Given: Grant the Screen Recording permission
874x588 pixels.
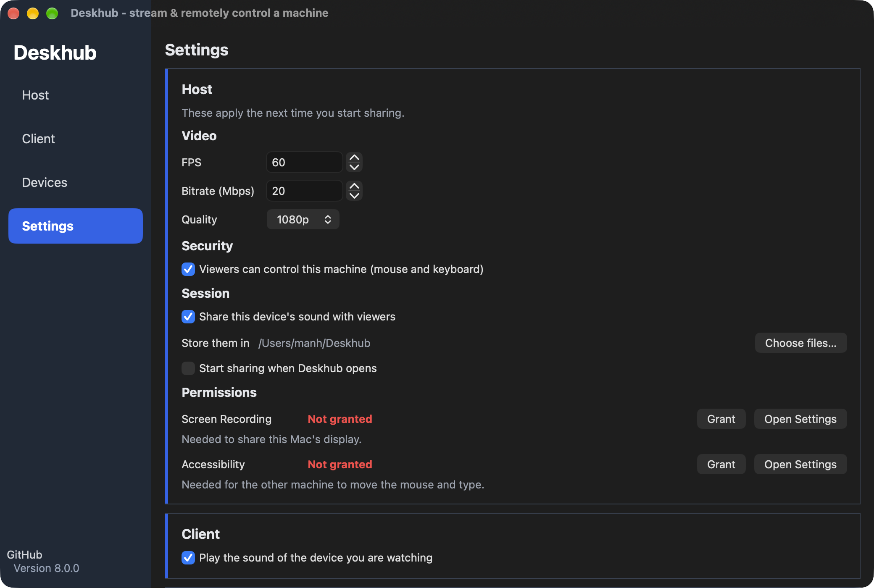Looking at the screenshot, I should point(721,419).
